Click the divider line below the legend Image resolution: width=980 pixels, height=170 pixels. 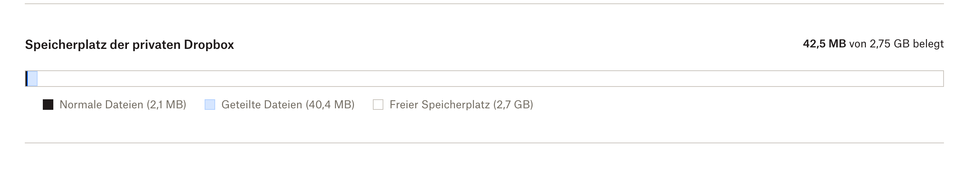point(484,143)
